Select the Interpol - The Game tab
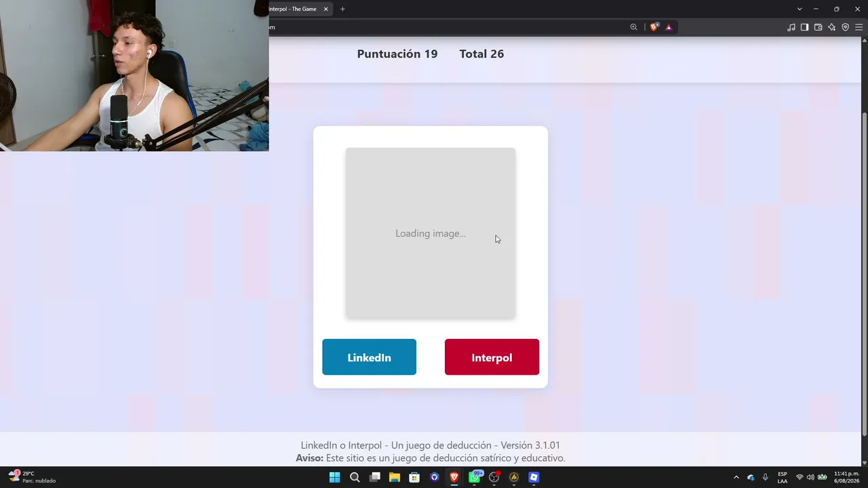The height and width of the screenshot is (488, 868). pyautogui.click(x=298, y=9)
